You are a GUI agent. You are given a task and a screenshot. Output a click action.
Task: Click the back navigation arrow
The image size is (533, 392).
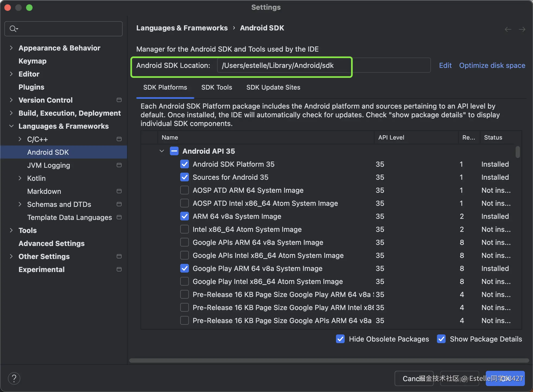click(x=508, y=29)
